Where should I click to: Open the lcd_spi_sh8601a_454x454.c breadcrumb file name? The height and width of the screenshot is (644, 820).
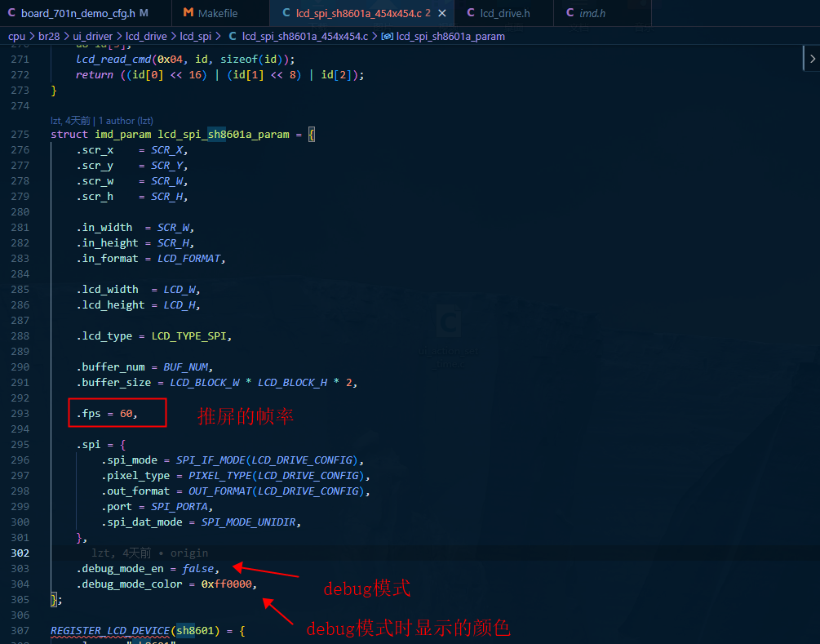pos(305,36)
